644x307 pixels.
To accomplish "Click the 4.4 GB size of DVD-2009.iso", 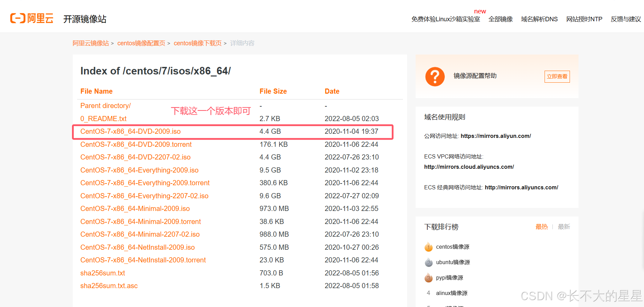I will tap(270, 131).
